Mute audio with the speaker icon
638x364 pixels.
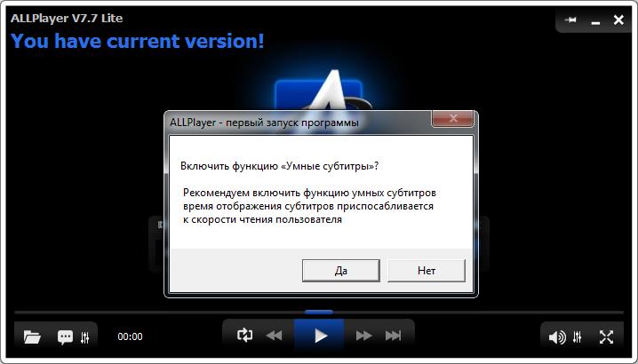(557, 337)
